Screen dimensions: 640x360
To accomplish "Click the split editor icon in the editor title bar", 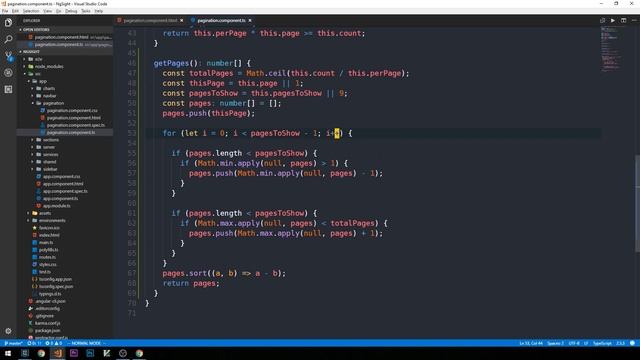I will tap(623, 20).
